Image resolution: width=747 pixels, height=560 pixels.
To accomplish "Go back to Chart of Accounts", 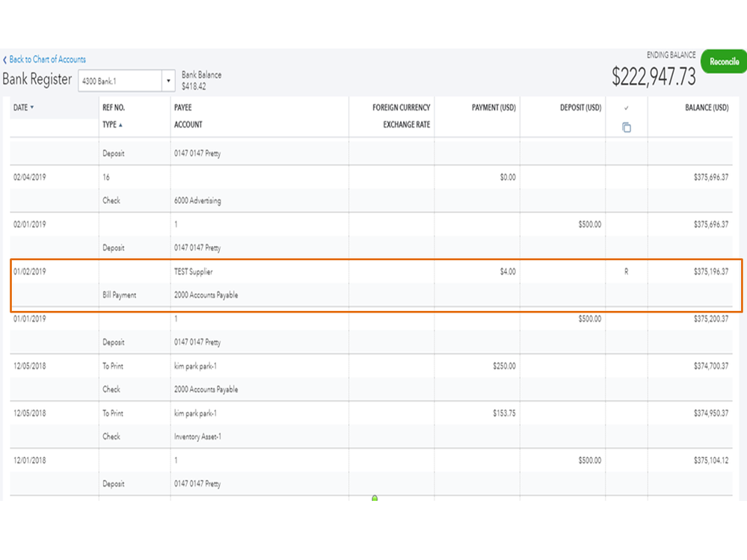I will [x=47, y=60].
